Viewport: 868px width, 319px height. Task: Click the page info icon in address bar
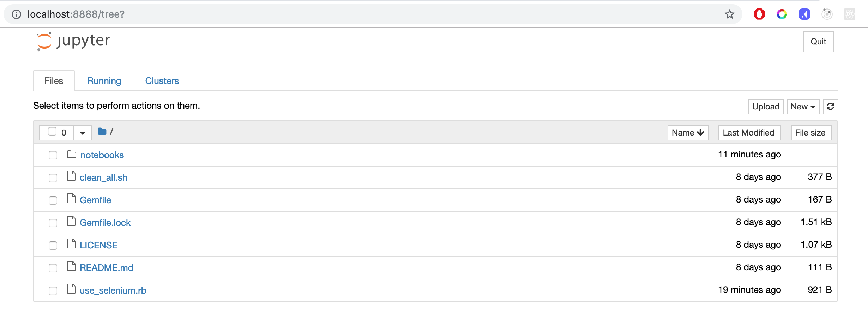click(17, 14)
